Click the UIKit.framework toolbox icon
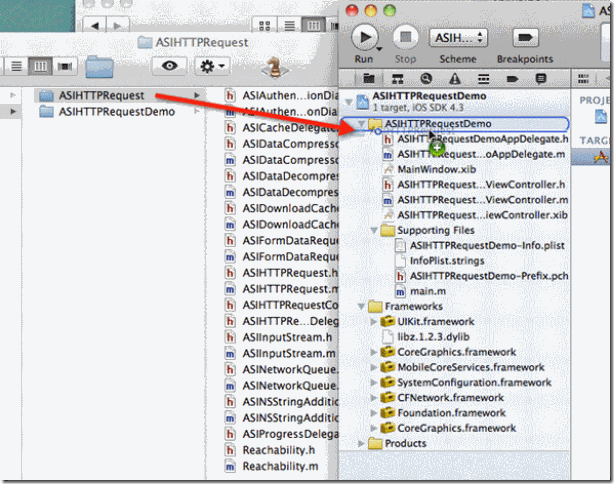 [388, 321]
